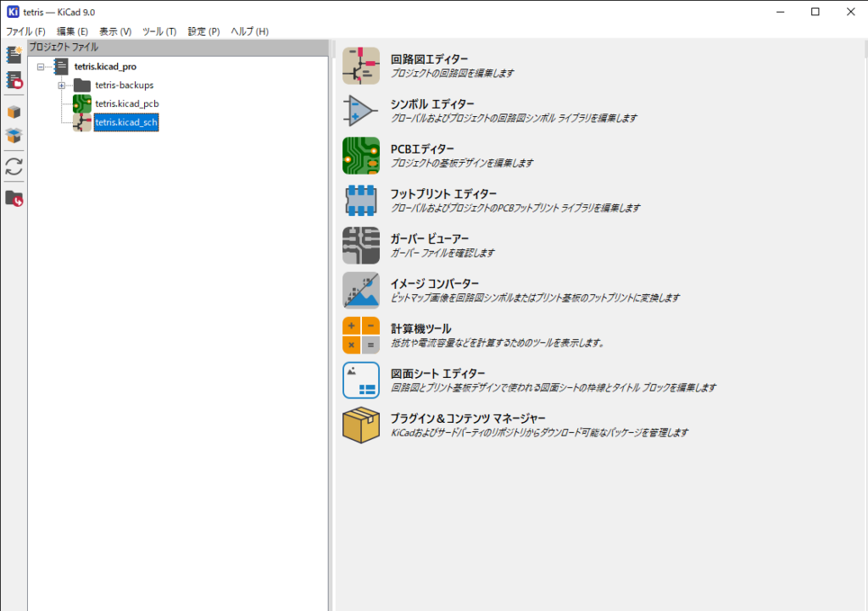The height and width of the screenshot is (611, 868).
Task: Click the プロジェクト ファイル panel header
Action: tap(178, 47)
